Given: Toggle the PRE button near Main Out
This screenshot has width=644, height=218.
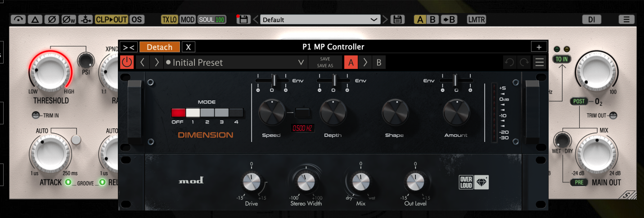Looking at the screenshot, I should [579, 182].
